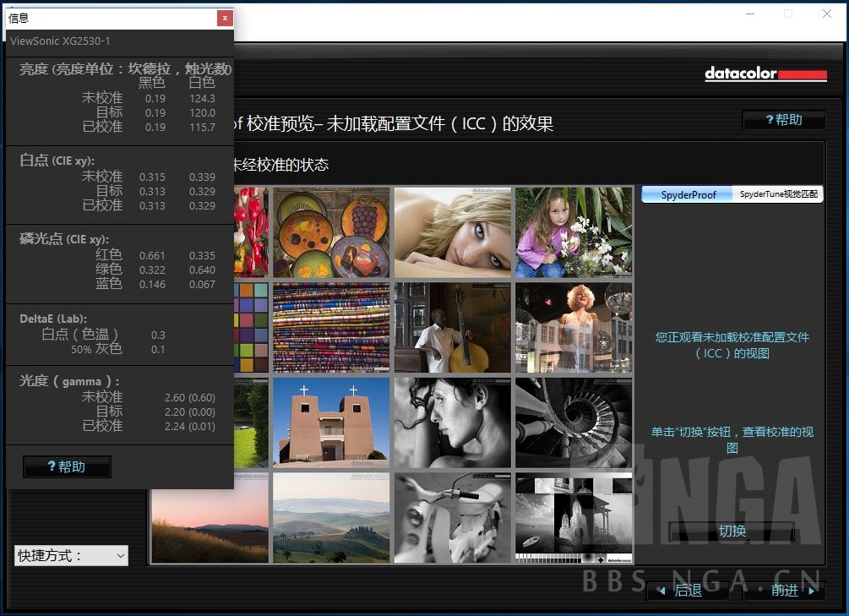Select the SpyderProof tab
Screen dimensions: 849x616
point(686,194)
